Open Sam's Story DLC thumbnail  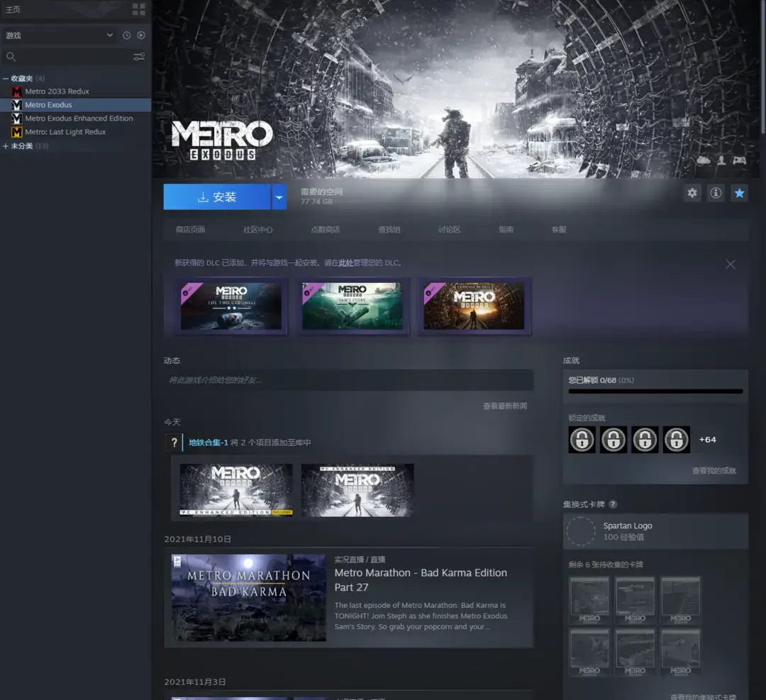click(353, 306)
